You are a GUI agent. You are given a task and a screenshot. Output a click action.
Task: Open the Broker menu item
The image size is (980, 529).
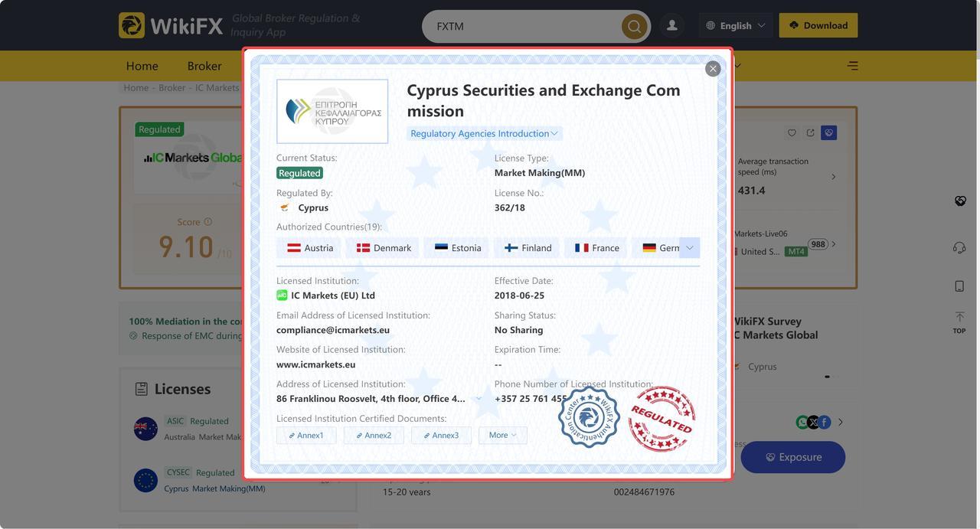coord(204,66)
